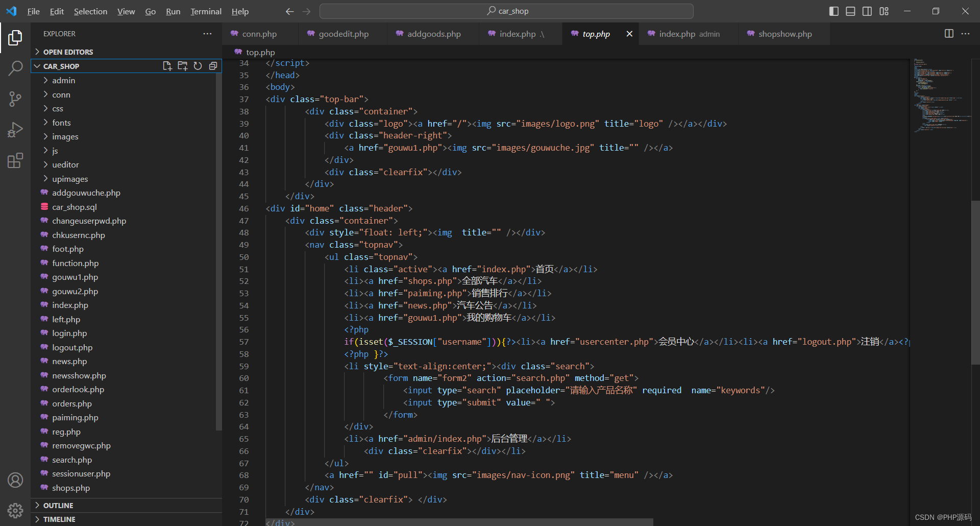The height and width of the screenshot is (526, 980).
Task: Place cursor on line 60 form tag
Action: [511, 378]
